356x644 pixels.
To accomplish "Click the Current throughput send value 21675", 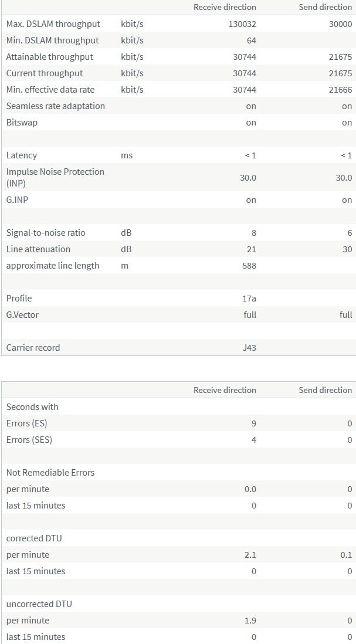I will point(340,73).
